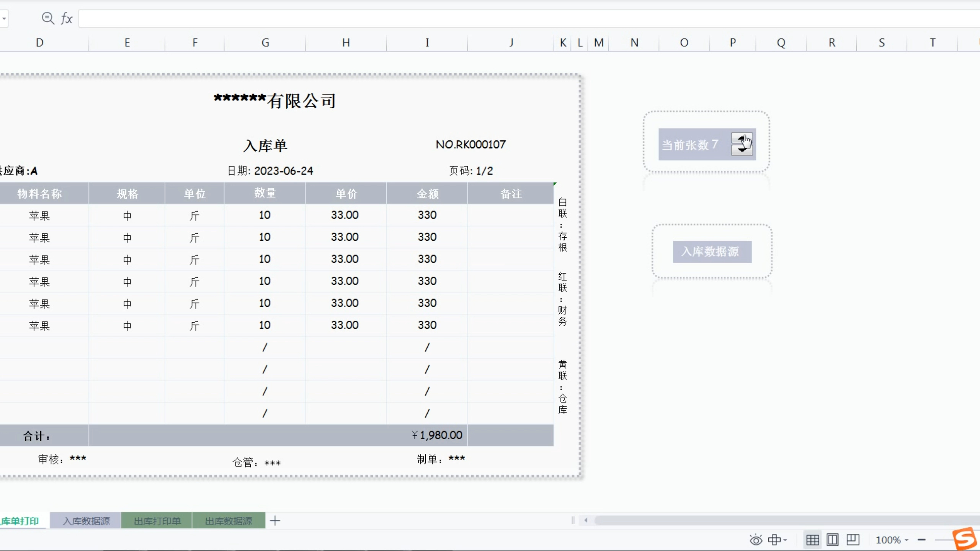The width and height of the screenshot is (980, 551).
Task: Switch to normal grid view
Action: click(x=812, y=540)
